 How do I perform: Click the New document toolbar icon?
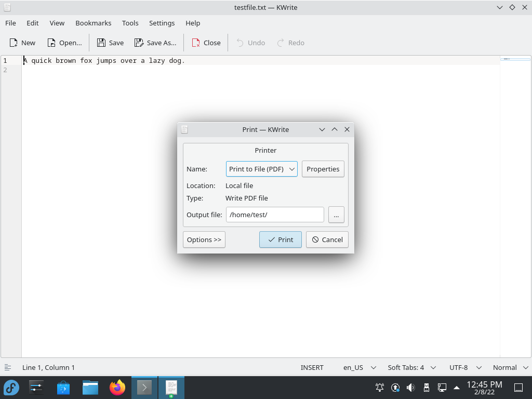point(13,43)
